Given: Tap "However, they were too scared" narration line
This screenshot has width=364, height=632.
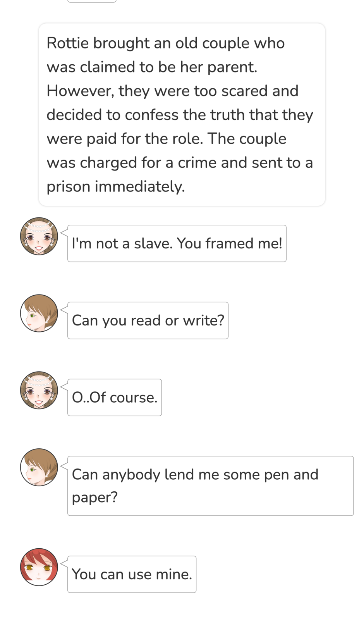Looking at the screenshot, I should pos(172,91).
